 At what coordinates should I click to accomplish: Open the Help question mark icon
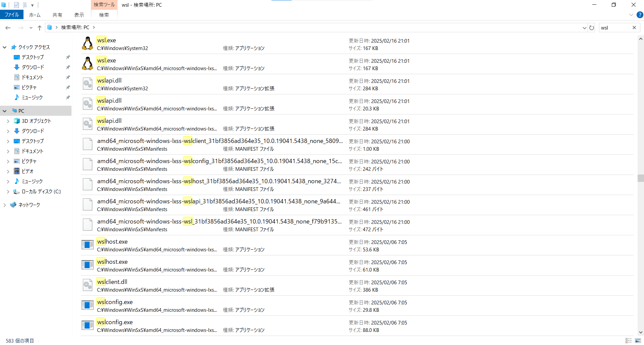[640, 15]
